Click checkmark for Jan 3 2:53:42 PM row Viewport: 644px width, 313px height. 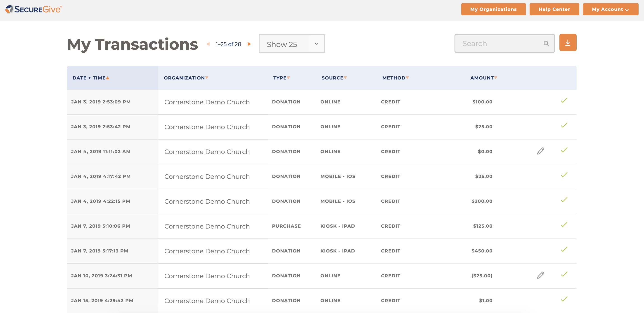(564, 125)
